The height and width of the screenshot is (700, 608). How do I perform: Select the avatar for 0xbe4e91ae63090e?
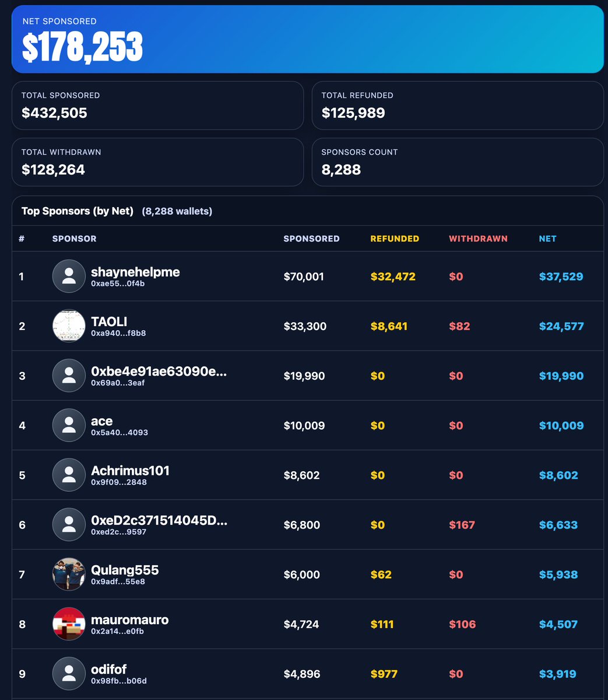69,376
